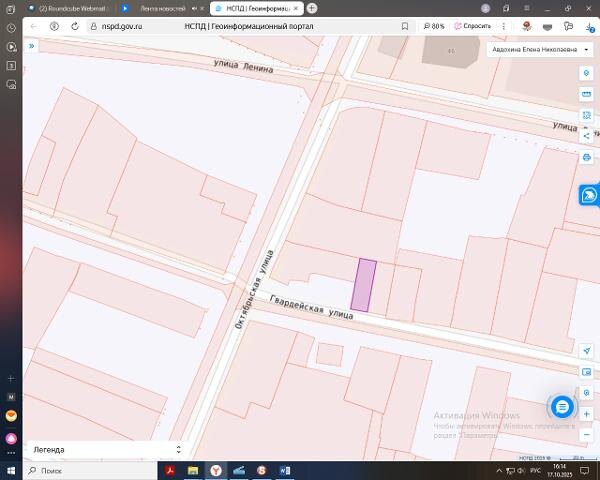Bookmark this page via bookmark icon

405,26
